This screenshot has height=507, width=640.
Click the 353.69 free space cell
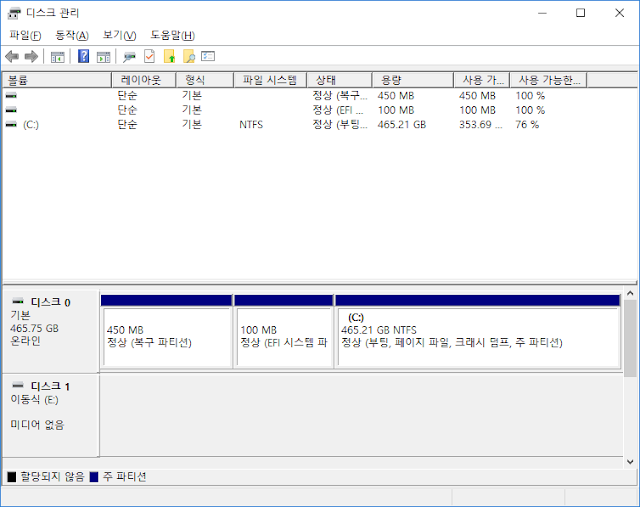[x=480, y=125]
